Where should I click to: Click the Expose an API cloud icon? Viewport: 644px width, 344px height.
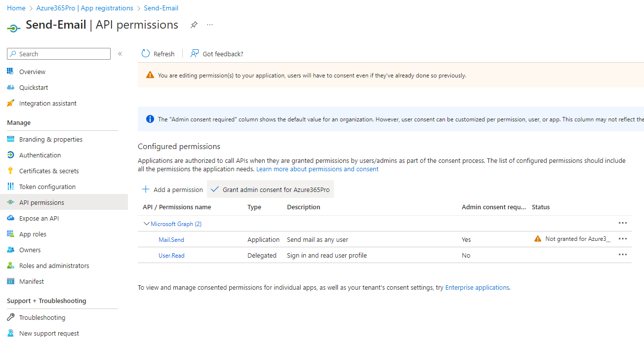10,218
